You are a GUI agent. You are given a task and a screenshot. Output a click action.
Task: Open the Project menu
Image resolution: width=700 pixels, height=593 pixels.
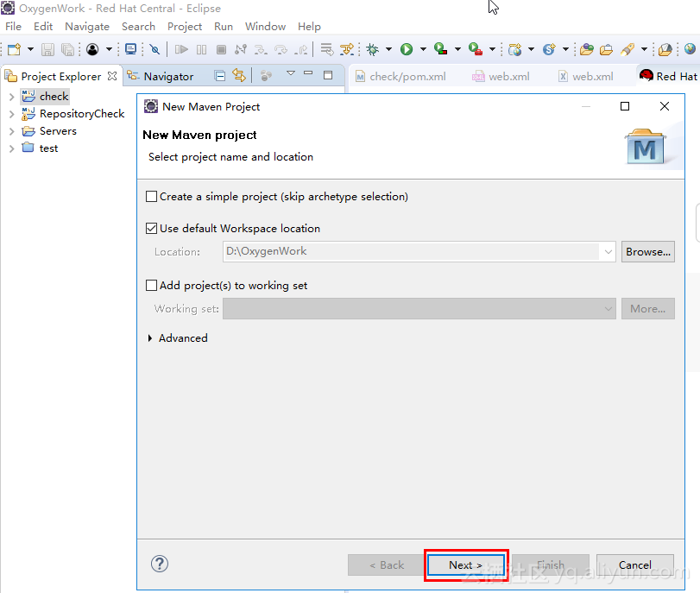coord(185,27)
